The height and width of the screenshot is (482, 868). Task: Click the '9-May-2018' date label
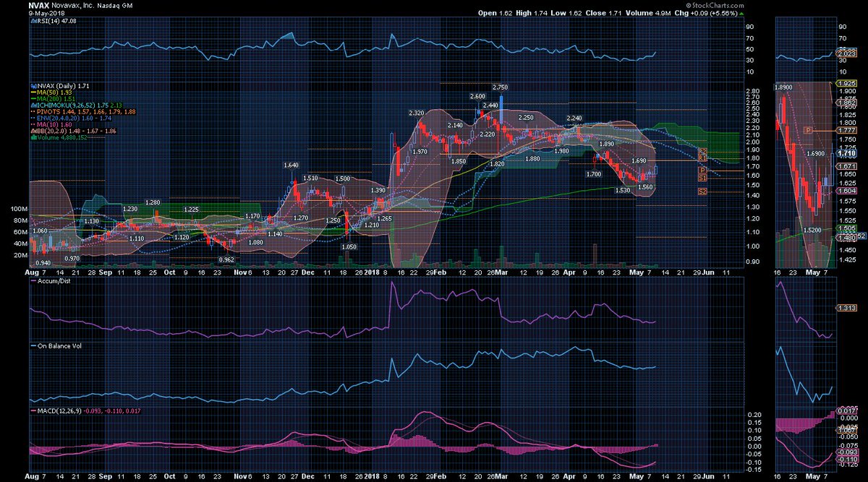click(47, 14)
